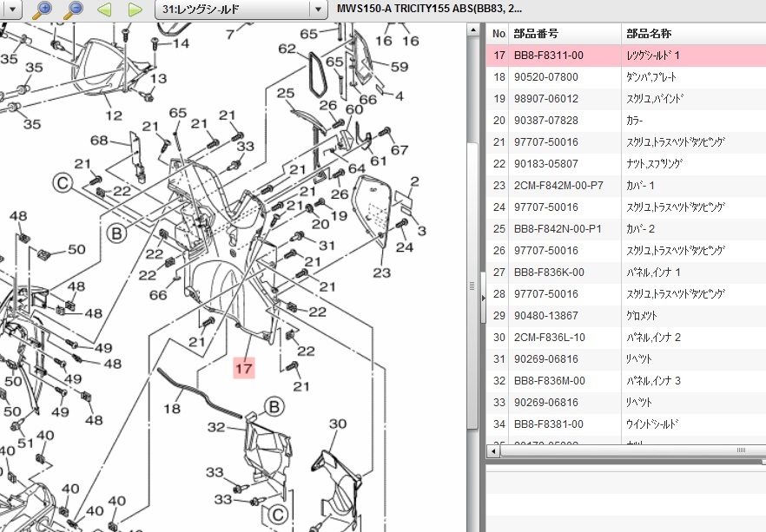Click the No column header

499,34
